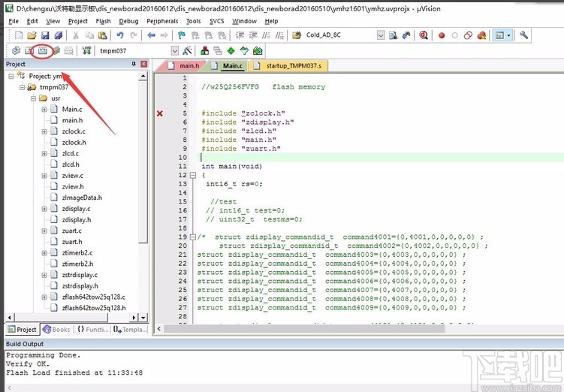Collapse the tmpm037 target node

(23, 87)
